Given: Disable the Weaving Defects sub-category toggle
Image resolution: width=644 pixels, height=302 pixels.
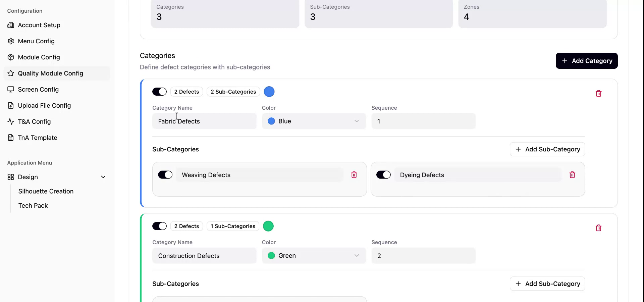Looking at the screenshot, I should (165, 175).
